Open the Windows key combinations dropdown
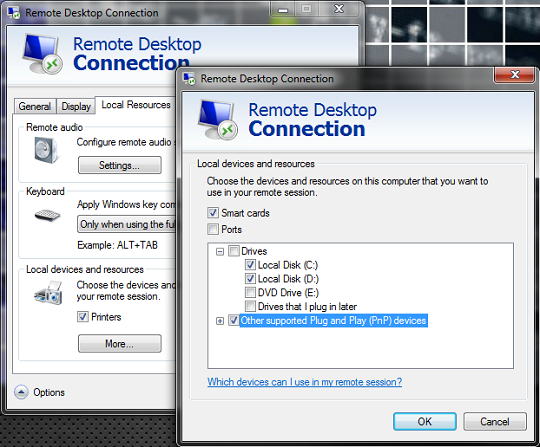 pos(127,224)
